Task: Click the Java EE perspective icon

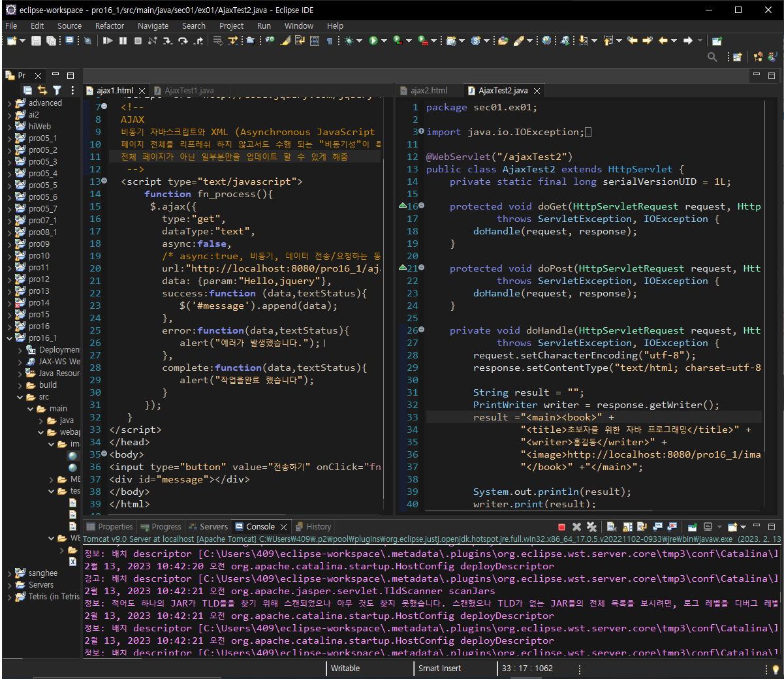Action: pos(759,57)
